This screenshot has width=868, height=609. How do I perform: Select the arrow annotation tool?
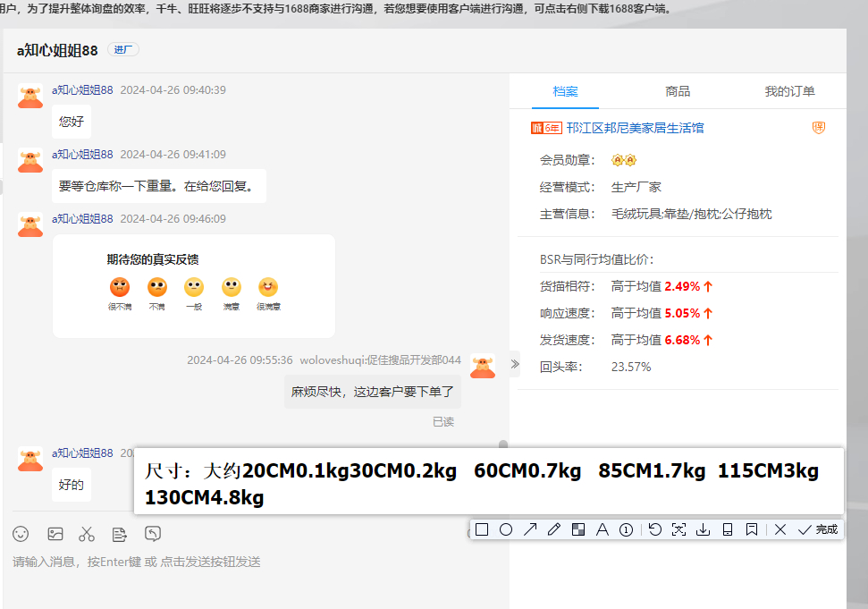(530, 529)
